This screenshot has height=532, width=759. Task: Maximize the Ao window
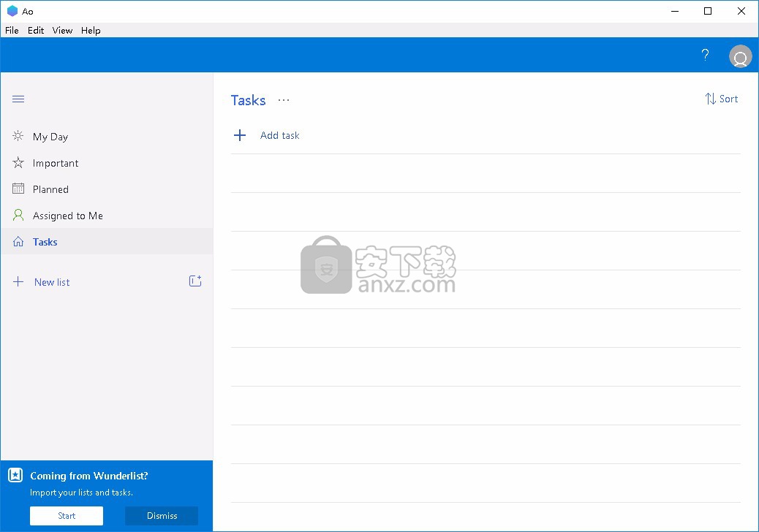[x=708, y=11]
